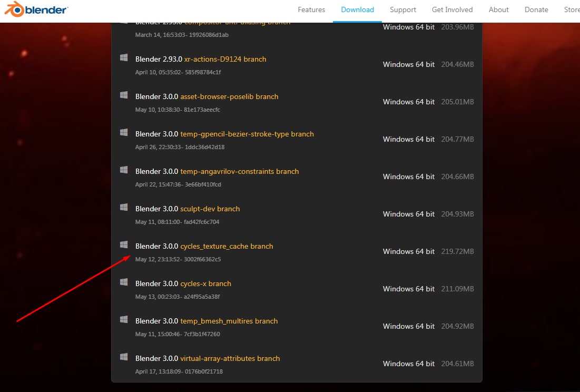Click the 211.09MB file size

tap(458, 289)
